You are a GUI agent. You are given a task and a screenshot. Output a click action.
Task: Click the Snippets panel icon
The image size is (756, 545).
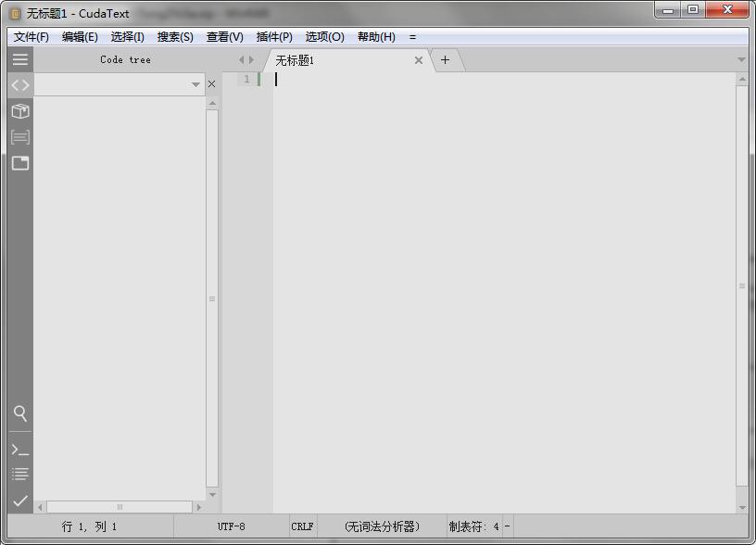[x=19, y=137]
